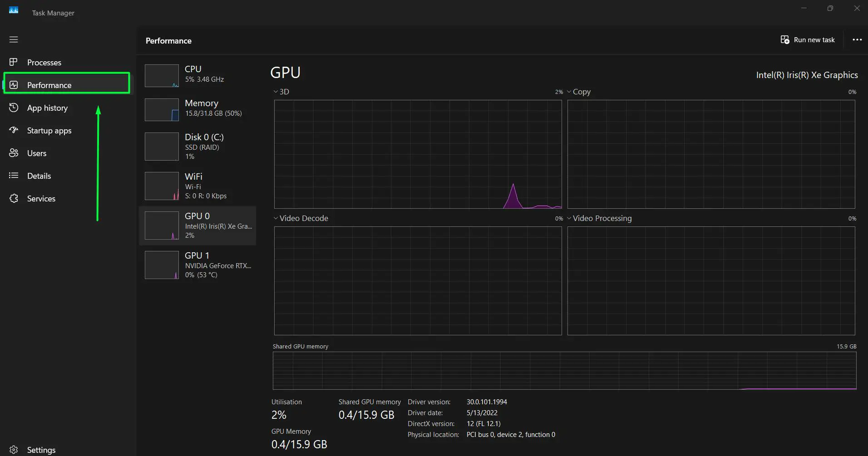Click the Run new task button
The width and height of the screenshot is (868, 456).
click(808, 39)
